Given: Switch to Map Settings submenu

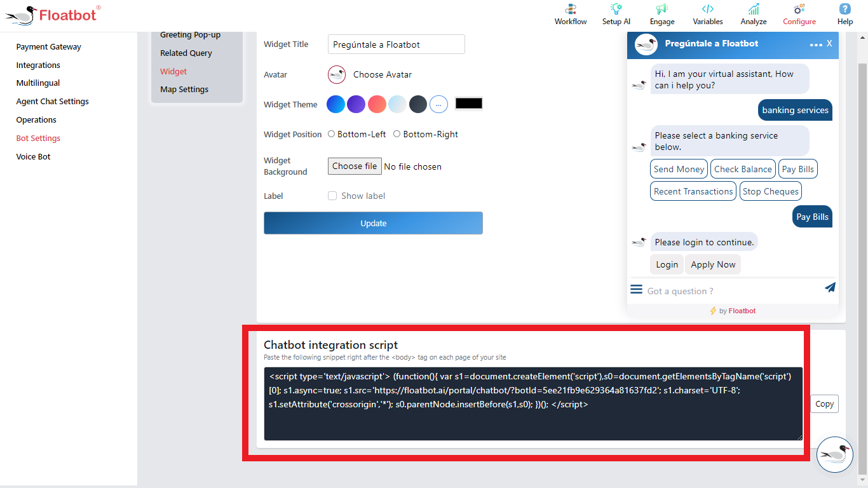Looking at the screenshot, I should point(184,90).
